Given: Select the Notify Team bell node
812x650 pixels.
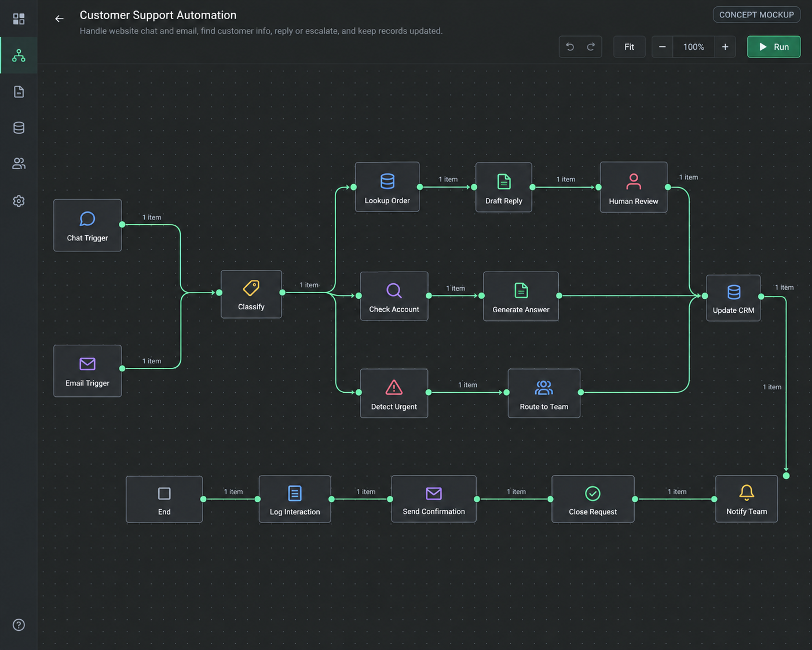Looking at the screenshot, I should tap(747, 499).
